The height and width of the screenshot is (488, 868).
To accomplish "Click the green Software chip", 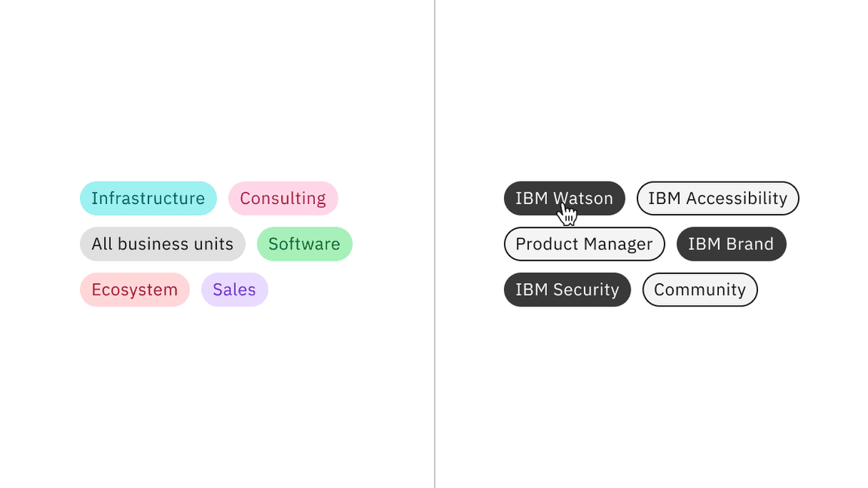I will point(304,243).
